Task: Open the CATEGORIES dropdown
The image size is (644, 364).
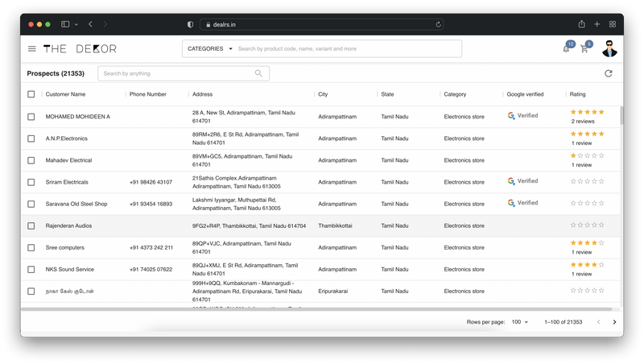Action: coord(209,49)
